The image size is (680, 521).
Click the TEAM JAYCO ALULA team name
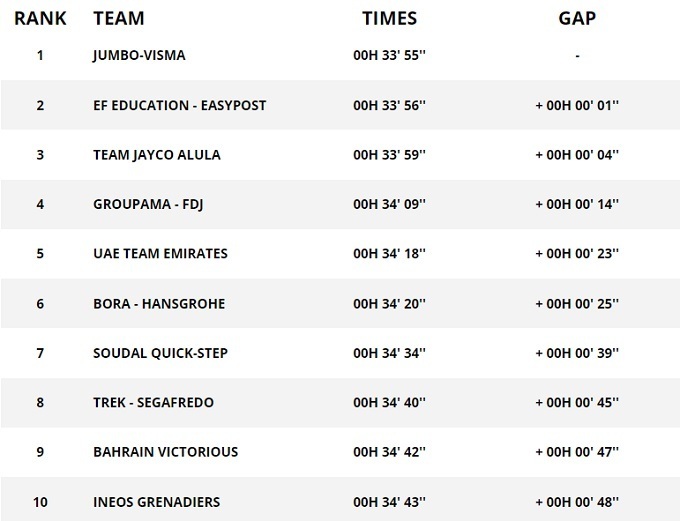click(156, 154)
